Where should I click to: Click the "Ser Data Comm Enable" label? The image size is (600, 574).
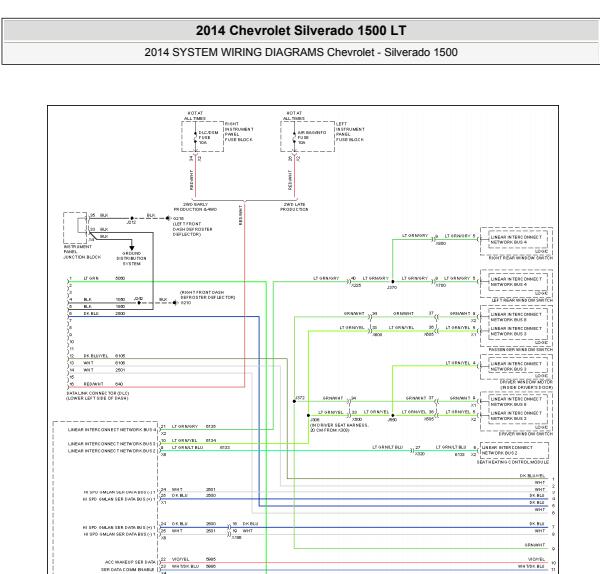pos(128,569)
